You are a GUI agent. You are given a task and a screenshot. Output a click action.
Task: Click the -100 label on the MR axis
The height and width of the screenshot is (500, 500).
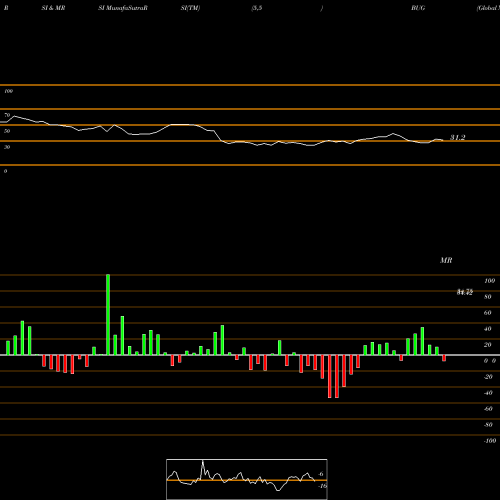490,441
